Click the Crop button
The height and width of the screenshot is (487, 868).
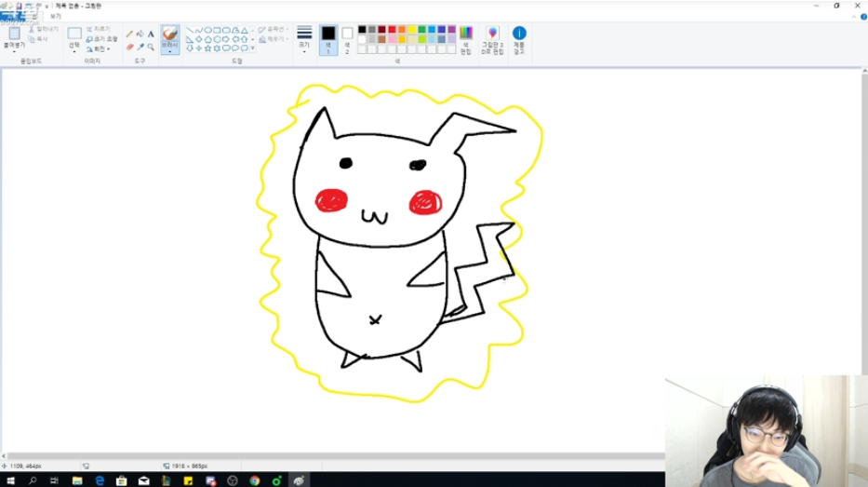[99, 29]
